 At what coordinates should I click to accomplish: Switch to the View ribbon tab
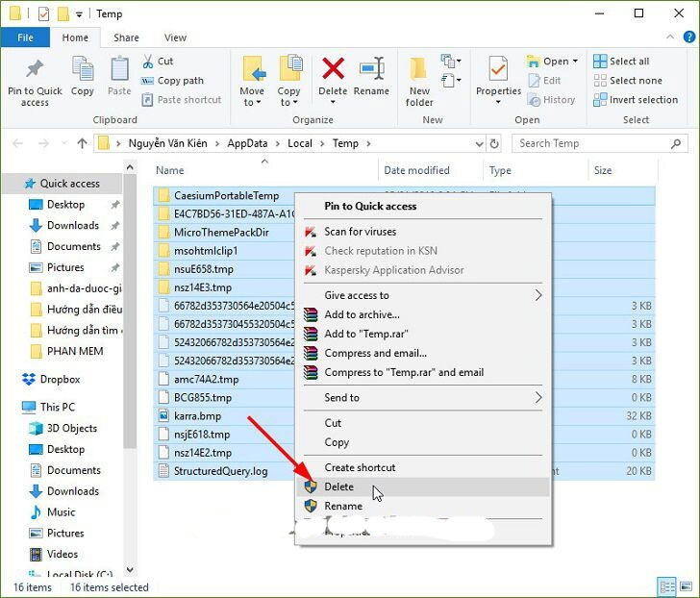(175, 37)
